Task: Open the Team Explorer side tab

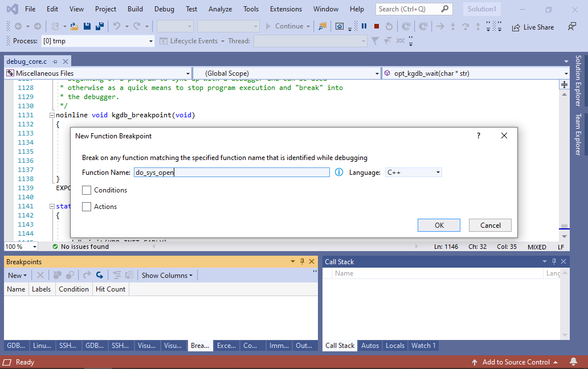Action: click(578, 134)
